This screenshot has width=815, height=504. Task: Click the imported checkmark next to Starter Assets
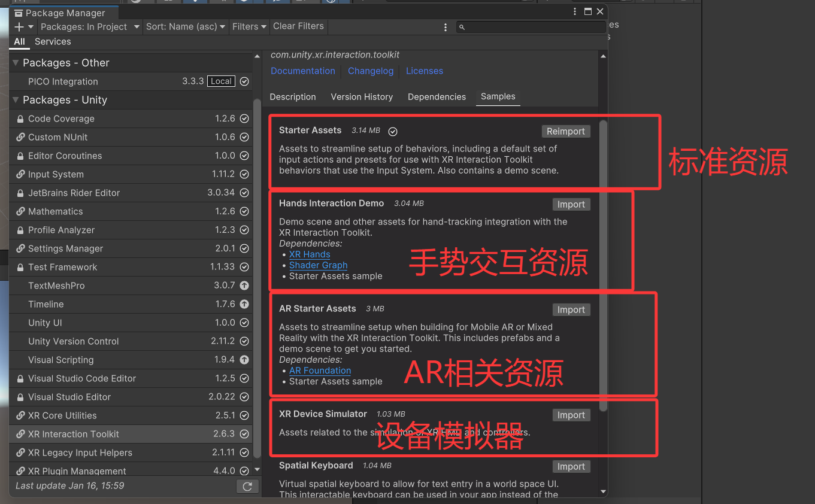[393, 131]
